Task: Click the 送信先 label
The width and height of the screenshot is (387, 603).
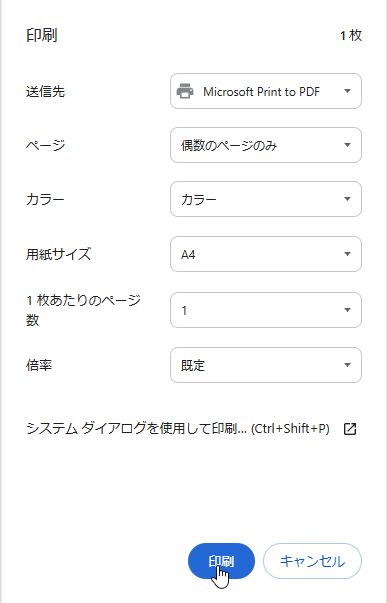Action: click(x=45, y=92)
